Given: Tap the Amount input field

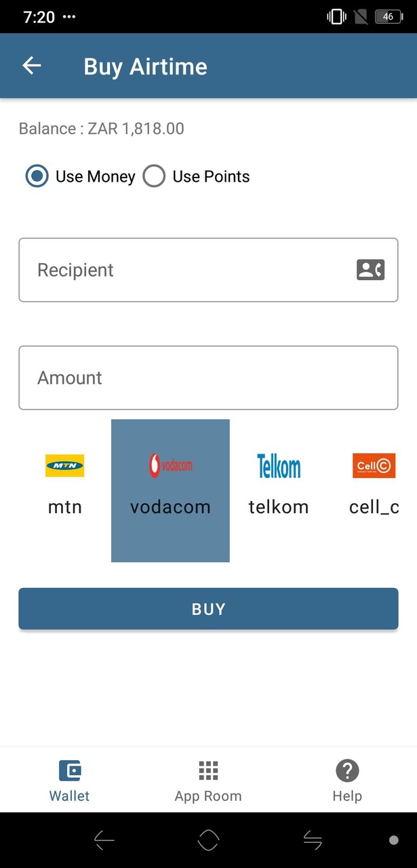Looking at the screenshot, I should [x=208, y=378].
